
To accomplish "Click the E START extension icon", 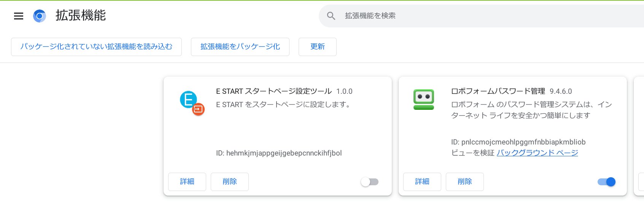I will (x=192, y=103).
